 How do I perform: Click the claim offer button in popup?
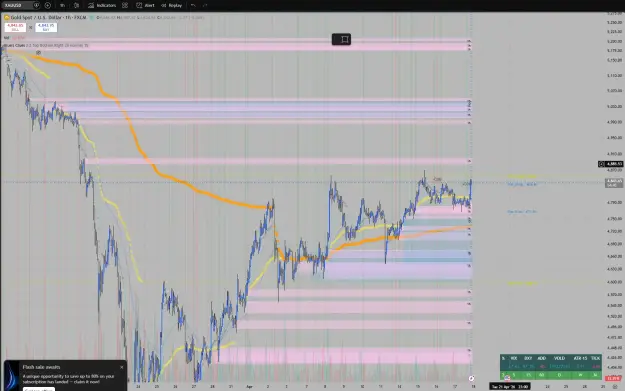[x=39, y=389]
